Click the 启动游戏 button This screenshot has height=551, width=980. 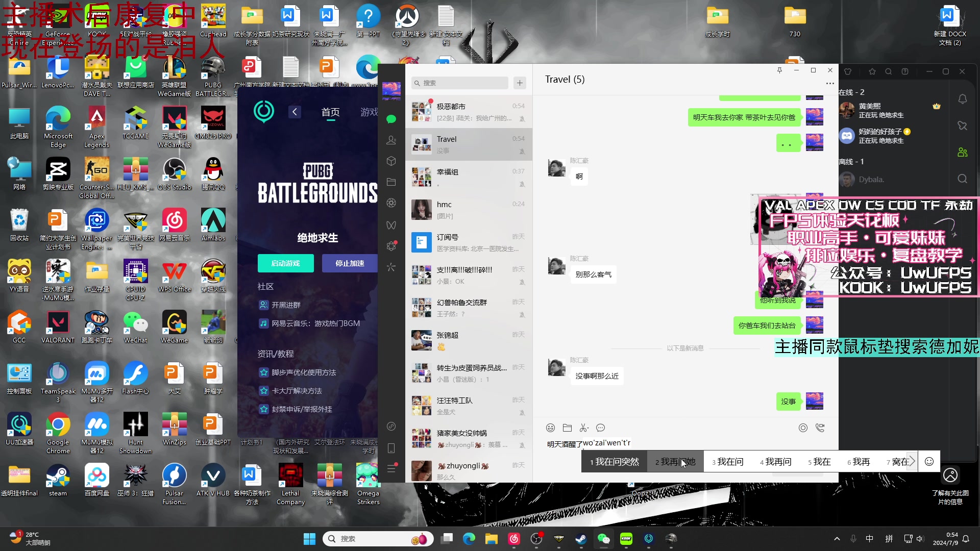[286, 263]
